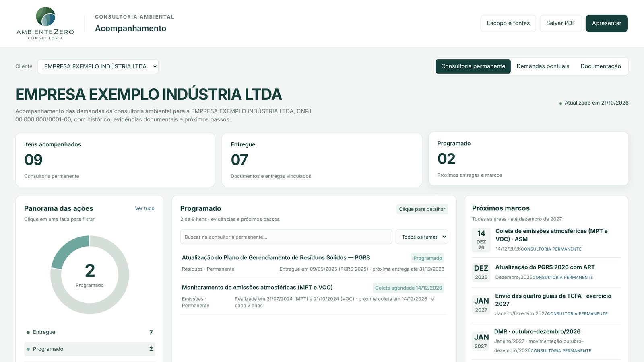Select the Programado legend row

90,349
